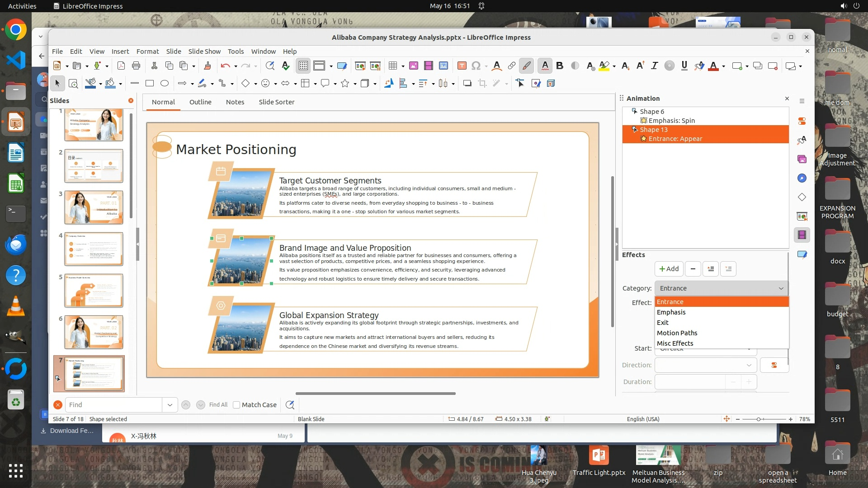
Task: Click the Export as PDF icon
Action: click(x=121, y=66)
